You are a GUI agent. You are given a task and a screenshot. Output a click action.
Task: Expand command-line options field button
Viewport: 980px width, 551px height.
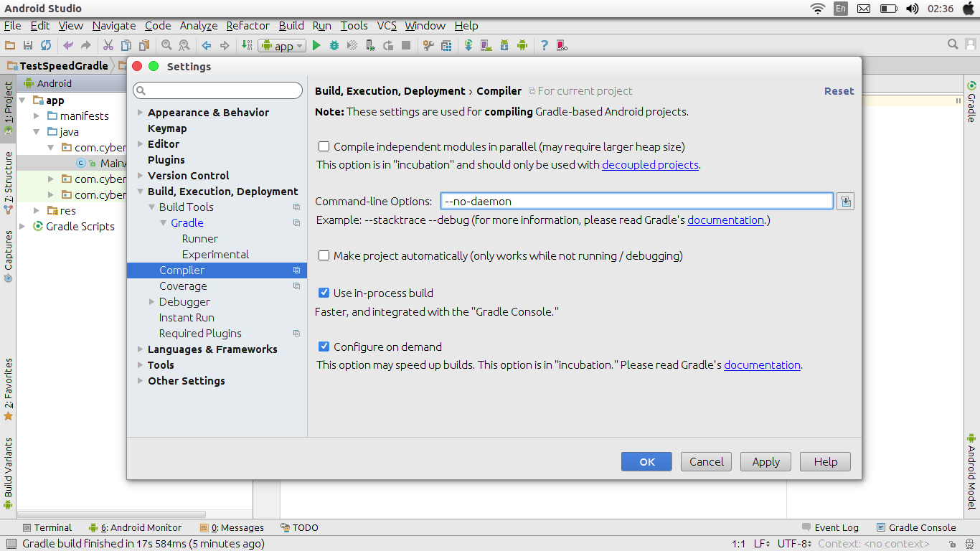click(845, 202)
